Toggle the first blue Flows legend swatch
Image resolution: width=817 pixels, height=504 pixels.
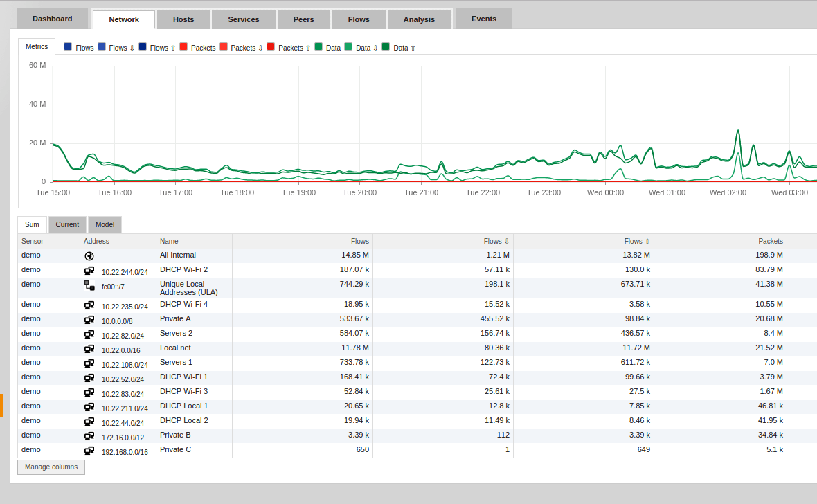tap(68, 47)
